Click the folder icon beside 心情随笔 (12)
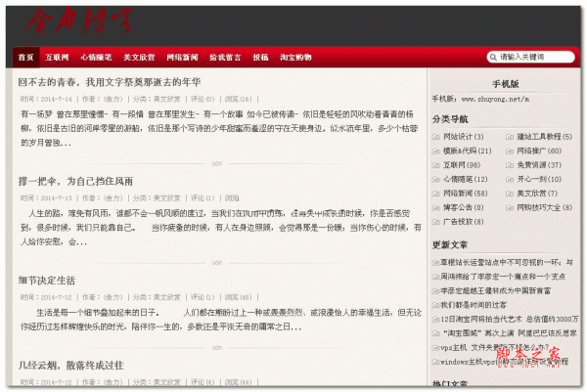The image size is (587, 392). point(435,180)
